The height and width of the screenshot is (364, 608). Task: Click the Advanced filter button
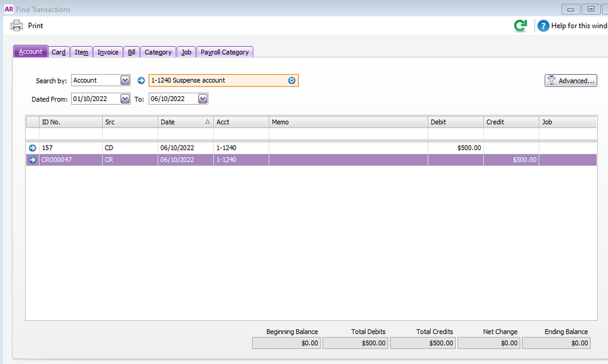click(570, 80)
